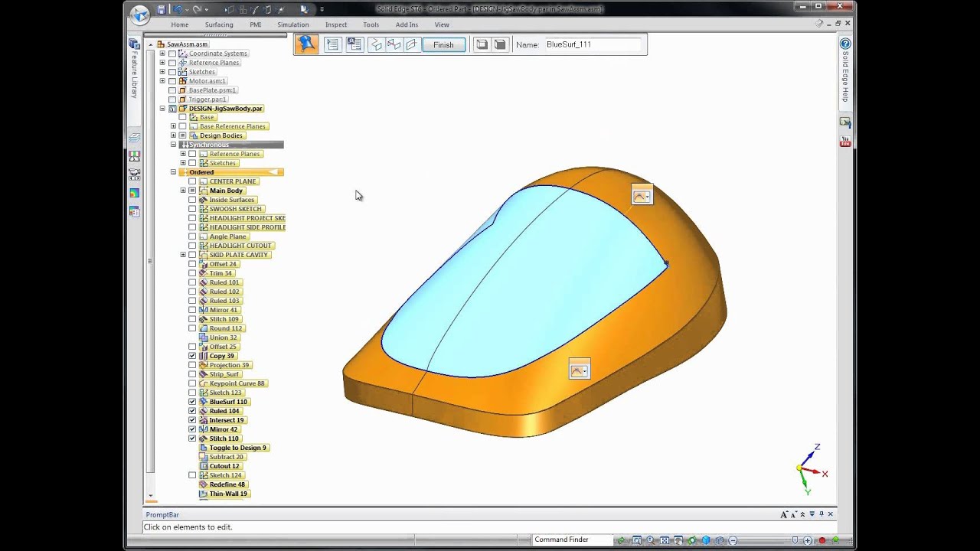Open the Surfacing ribbon tab
The width and height of the screenshot is (980, 551).
pyautogui.click(x=219, y=24)
